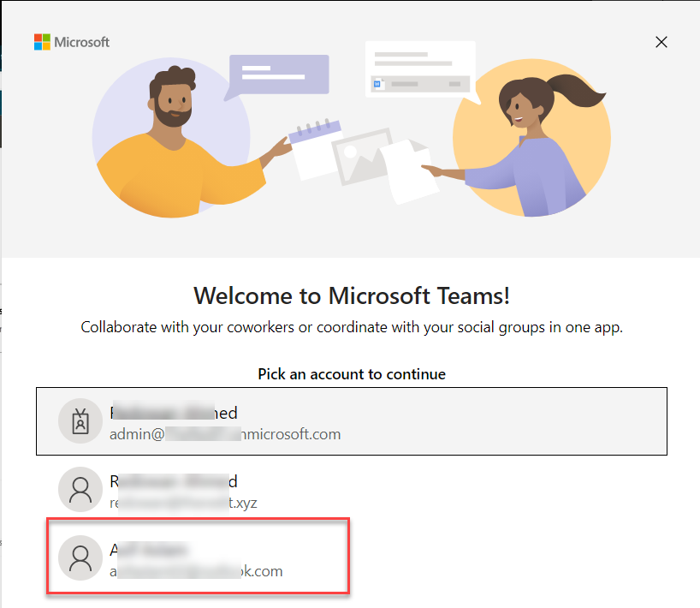This screenshot has height=608, width=700.
Task: Click the Word document icon in illustration
Action: click(378, 84)
